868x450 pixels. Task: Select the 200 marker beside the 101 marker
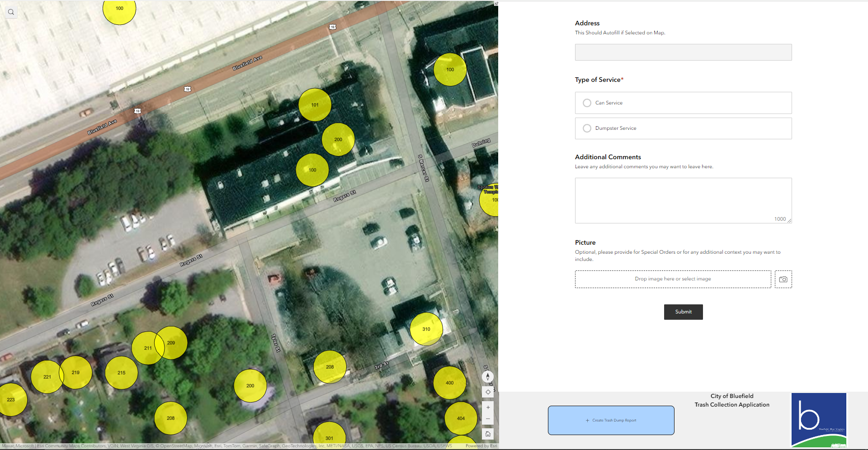(338, 139)
